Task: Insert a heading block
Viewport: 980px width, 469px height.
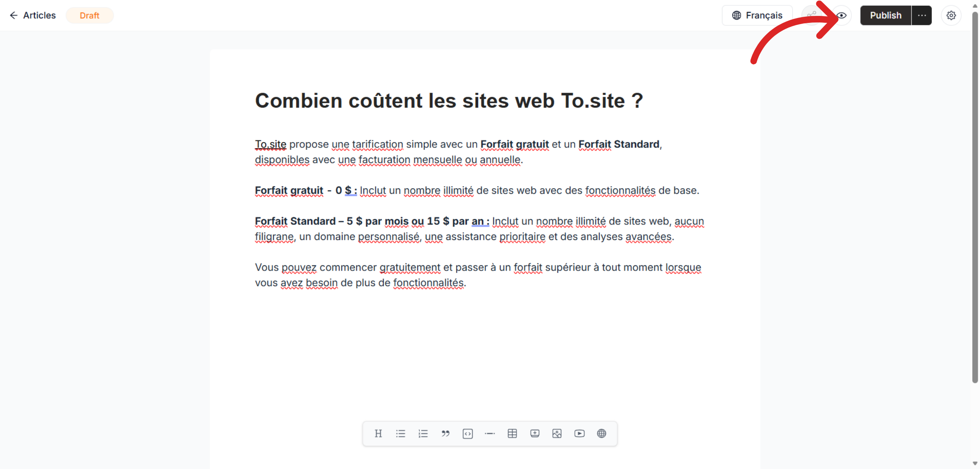Action: 378,433
